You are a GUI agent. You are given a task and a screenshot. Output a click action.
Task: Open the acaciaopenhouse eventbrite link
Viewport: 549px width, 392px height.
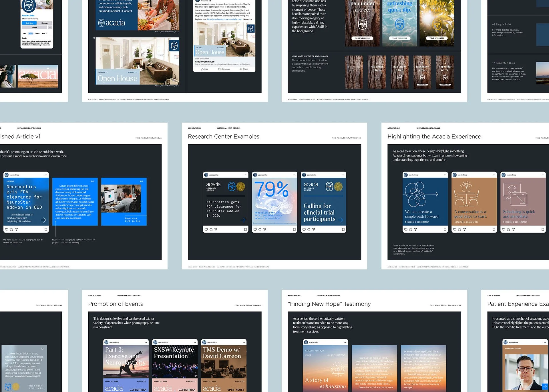coord(224,19)
